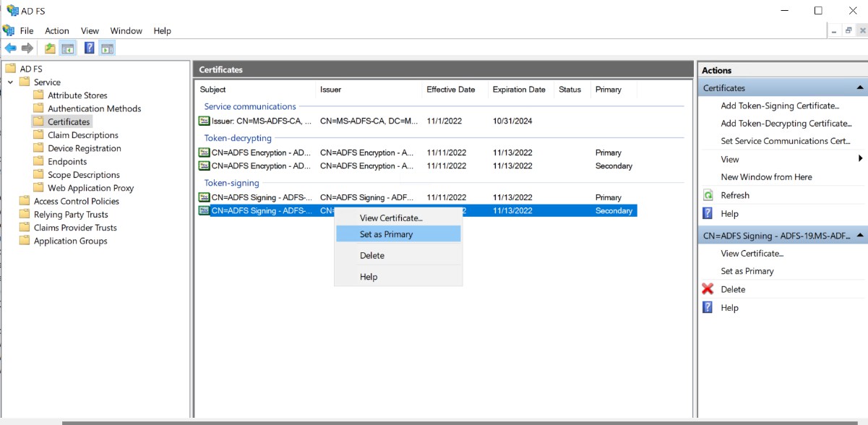Screen dimensions: 868x425
Task: Click the Help icon under ADFS Signing actions
Action: pos(708,307)
